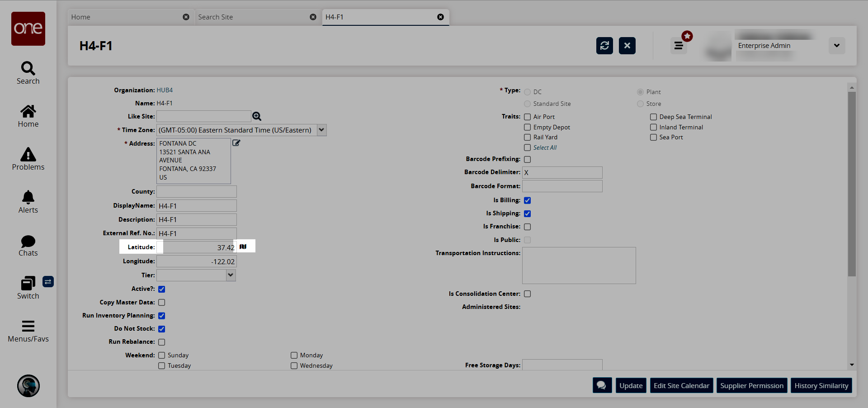Viewport: 868px width, 408px height.
Task: Check the Is Franchise checkbox
Action: click(x=527, y=227)
